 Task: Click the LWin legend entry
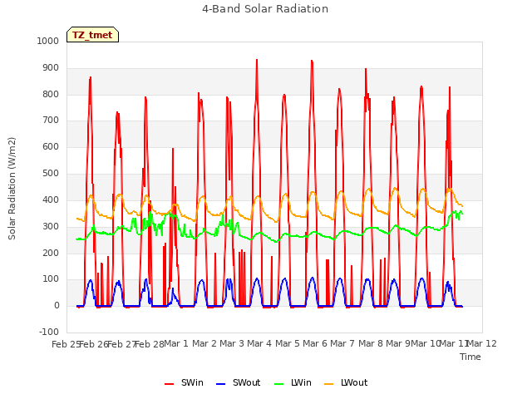click(293, 383)
